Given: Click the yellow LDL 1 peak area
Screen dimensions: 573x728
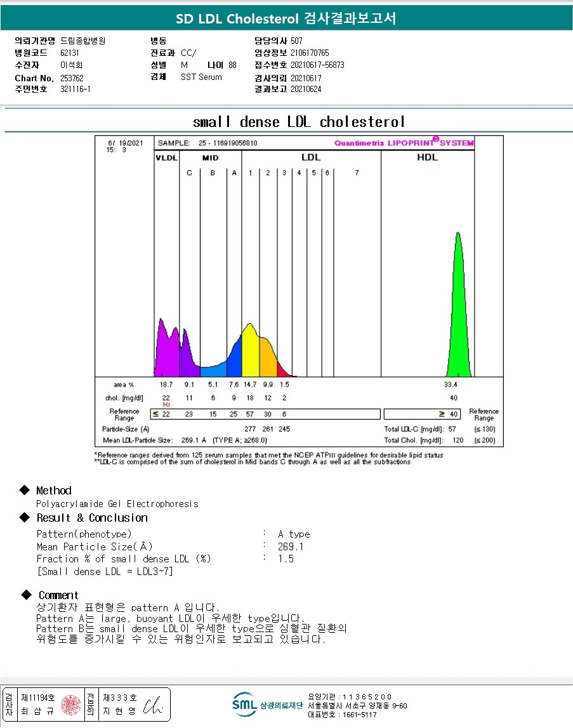Looking at the screenshot, I should 250,350.
